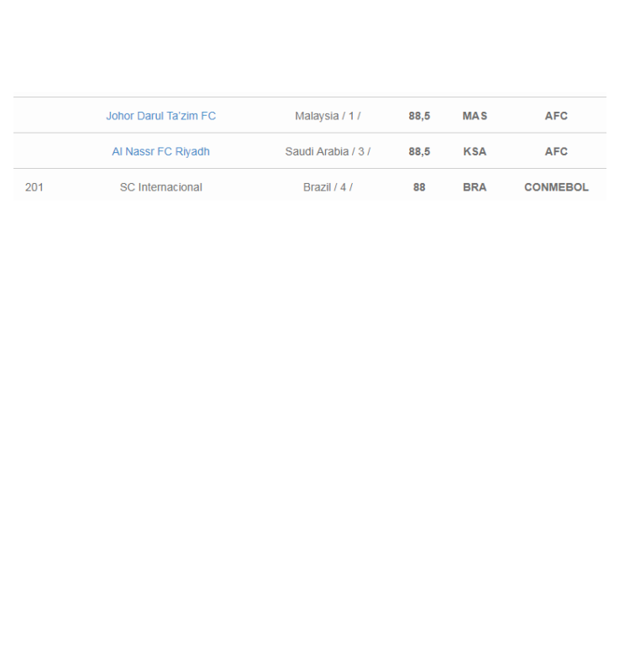Click league tier 3 after Saudi Arabia
This screenshot has width=635, height=672.
click(361, 152)
